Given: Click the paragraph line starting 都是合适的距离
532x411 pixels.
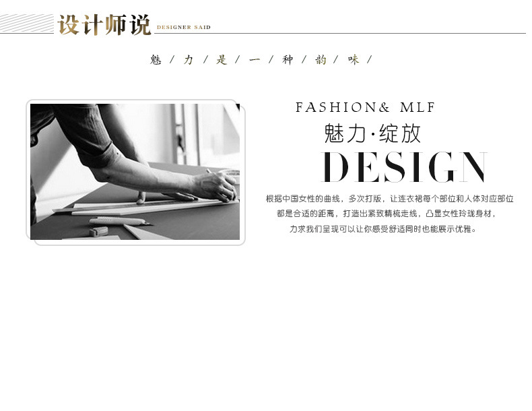Looking at the screenshot, I should point(387,214).
